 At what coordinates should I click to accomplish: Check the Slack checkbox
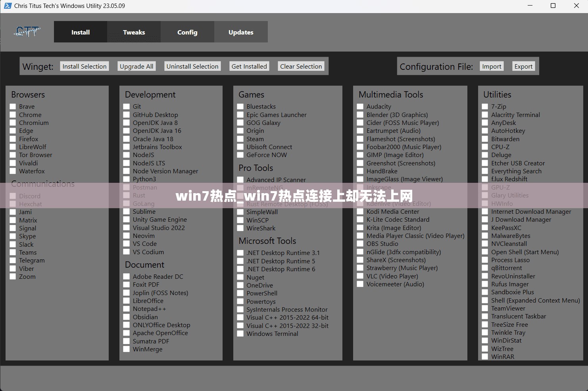pos(13,245)
